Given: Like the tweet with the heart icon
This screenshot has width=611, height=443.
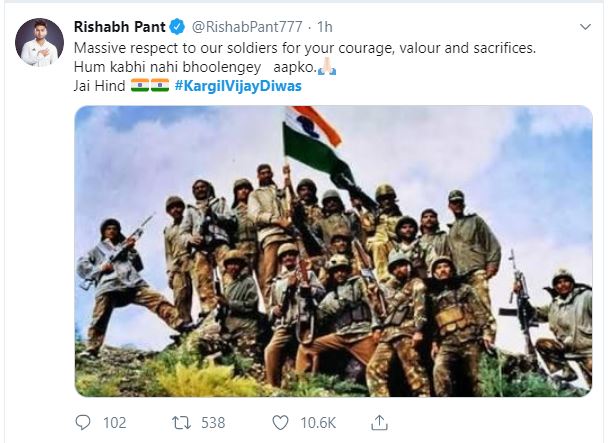Looking at the screenshot, I should [280, 423].
